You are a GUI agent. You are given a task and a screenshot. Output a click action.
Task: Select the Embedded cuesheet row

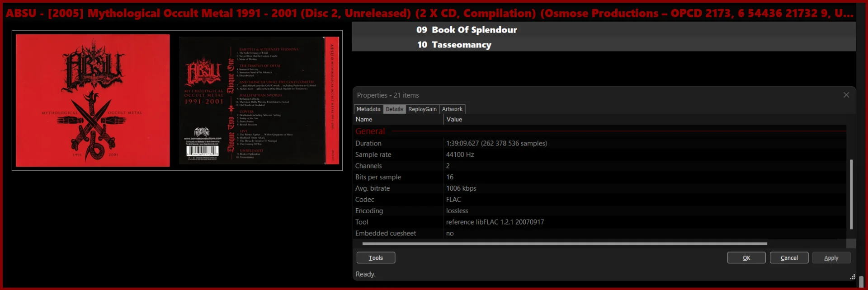[599, 234]
